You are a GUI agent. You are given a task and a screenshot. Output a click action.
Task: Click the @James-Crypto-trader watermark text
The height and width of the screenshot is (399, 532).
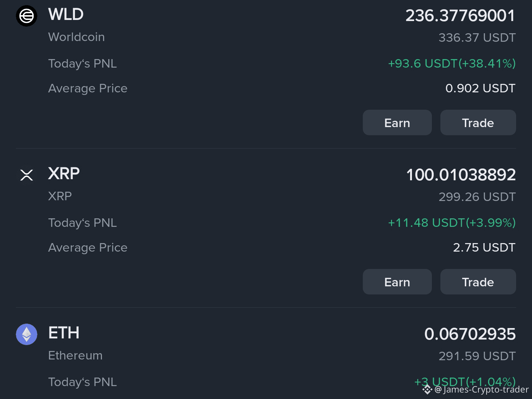click(x=482, y=390)
